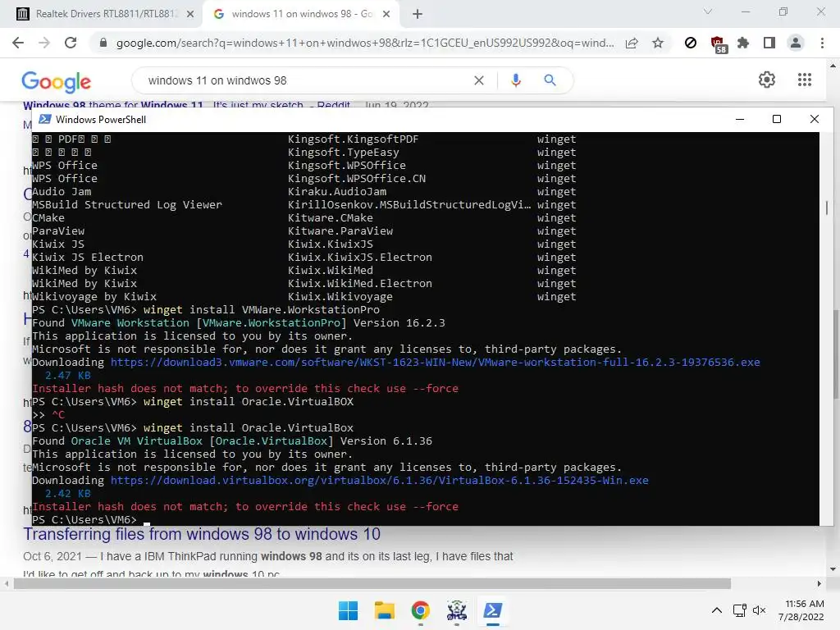Clear the Google search query
Screen dimensions: 840x630
[x=479, y=80]
